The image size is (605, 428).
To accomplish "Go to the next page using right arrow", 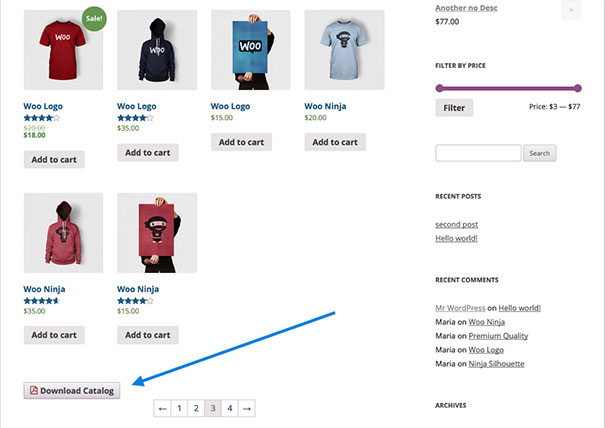I will 246,408.
